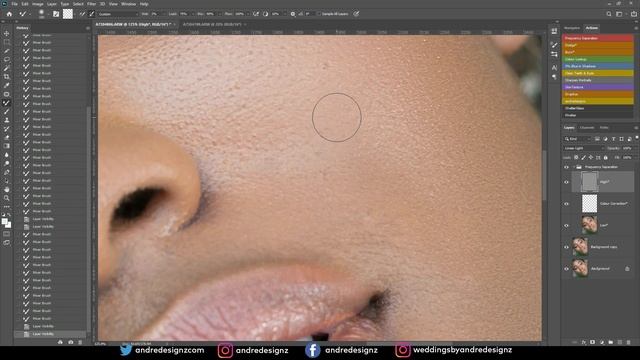Create new adjustment layer icon

point(602,342)
